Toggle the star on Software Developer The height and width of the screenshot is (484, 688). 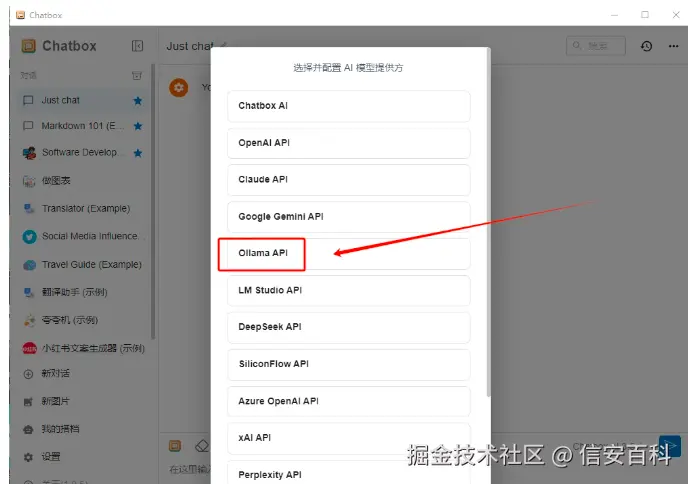pyautogui.click(x=138, y=153)
